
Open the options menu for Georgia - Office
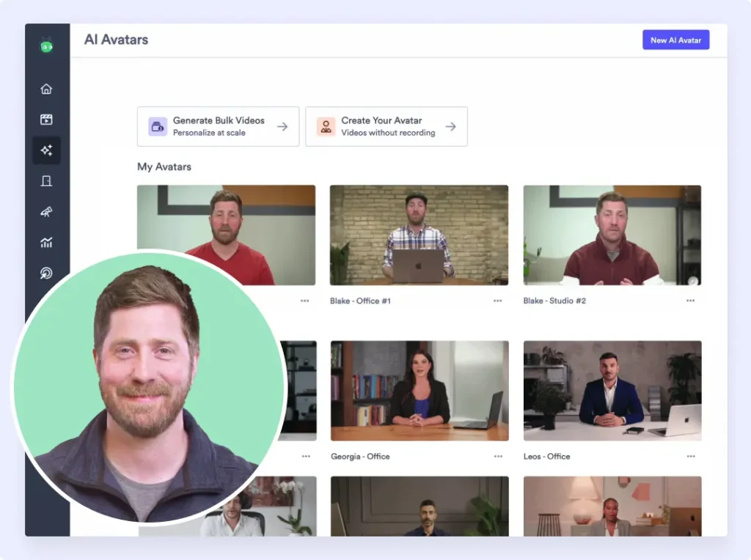pyautogui.click(x=497, y=456)
